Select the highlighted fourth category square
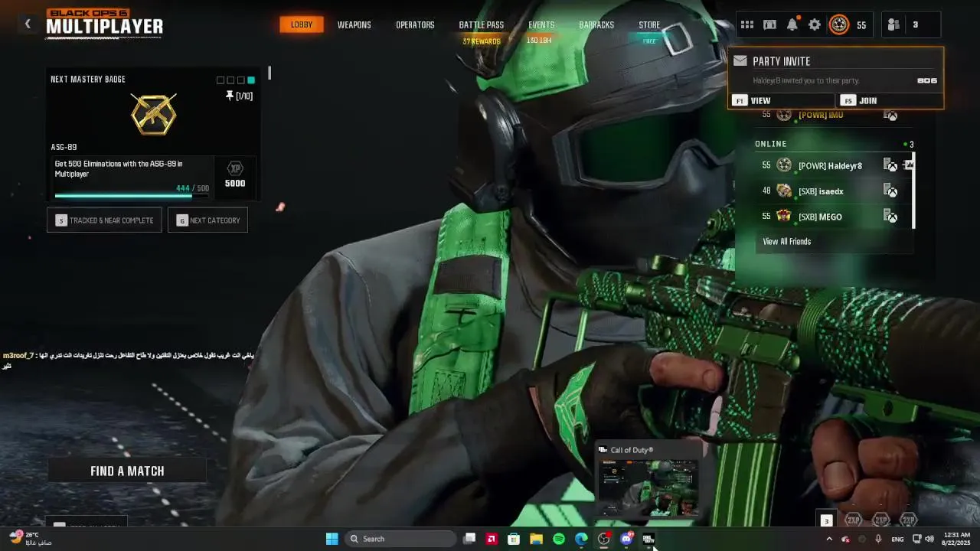980x551 pixels. 250,80
